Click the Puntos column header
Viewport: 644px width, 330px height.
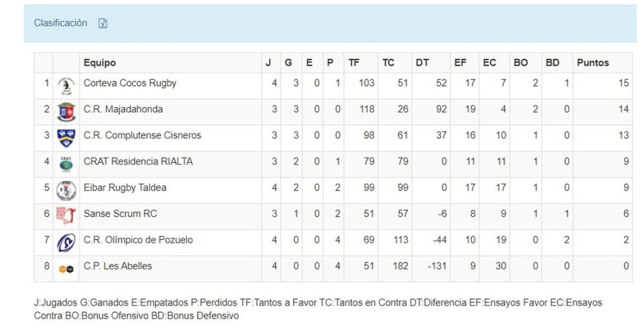click(x=593, y=63)
